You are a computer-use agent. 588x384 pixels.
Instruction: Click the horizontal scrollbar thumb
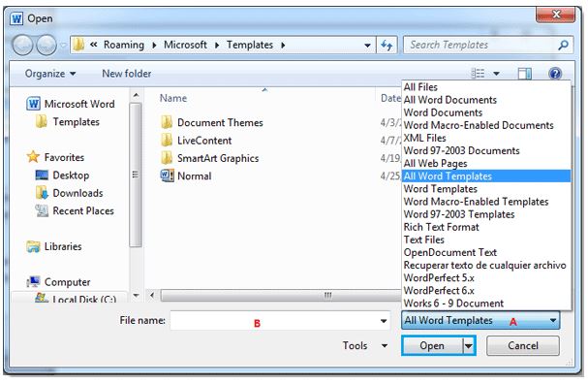(281, 295)
